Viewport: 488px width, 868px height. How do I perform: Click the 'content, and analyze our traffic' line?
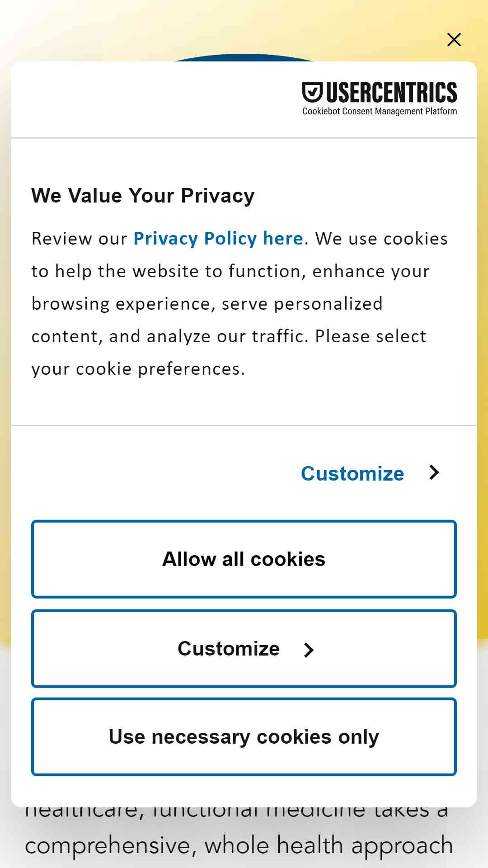(229, 336)
